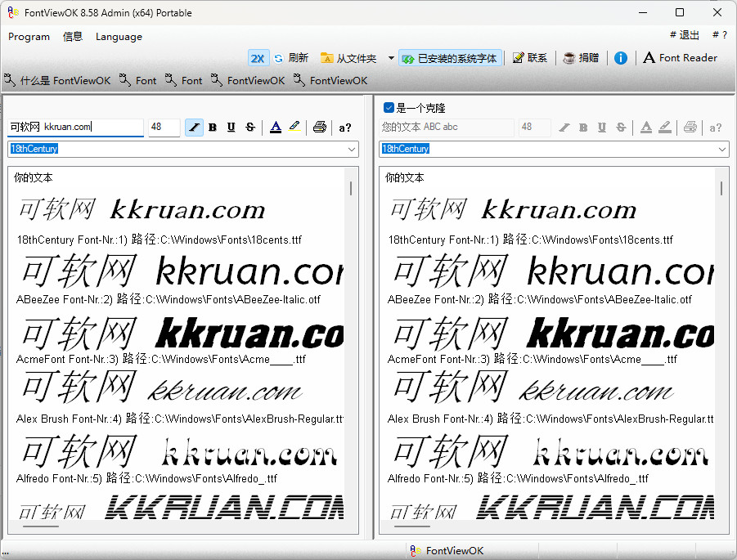The height and width of the screenshot is (560, 737).
Task: Choose left panel background highlight color
Action: click(x=294, y=127)
